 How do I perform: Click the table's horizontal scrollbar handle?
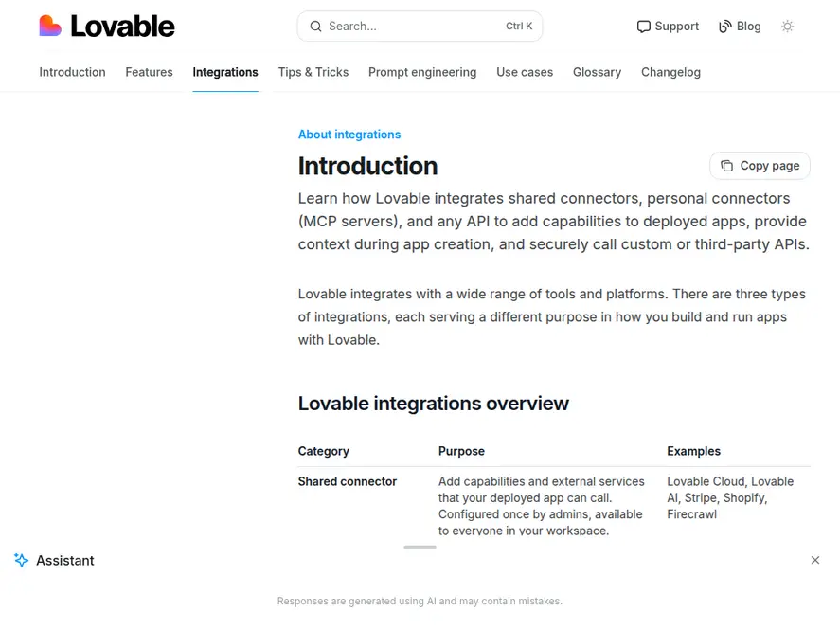[x=420, y=548]
